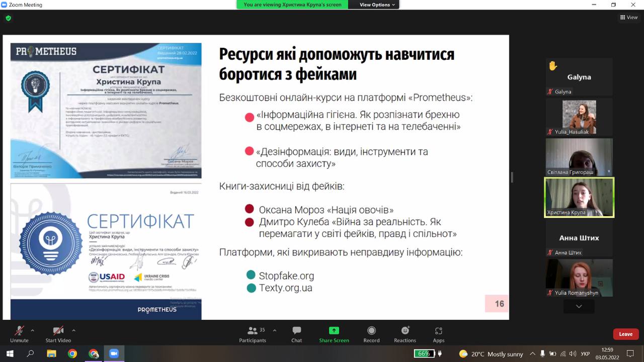Click the red Leave button
The height and width of the screenshot is (362, 644).
[x=625, y=334]
